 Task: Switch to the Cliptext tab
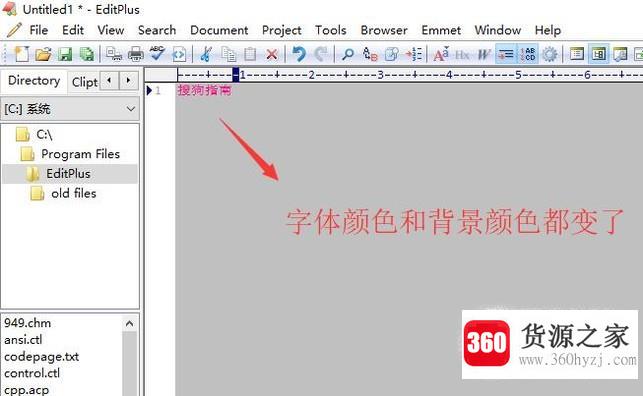tap(84, 82)
